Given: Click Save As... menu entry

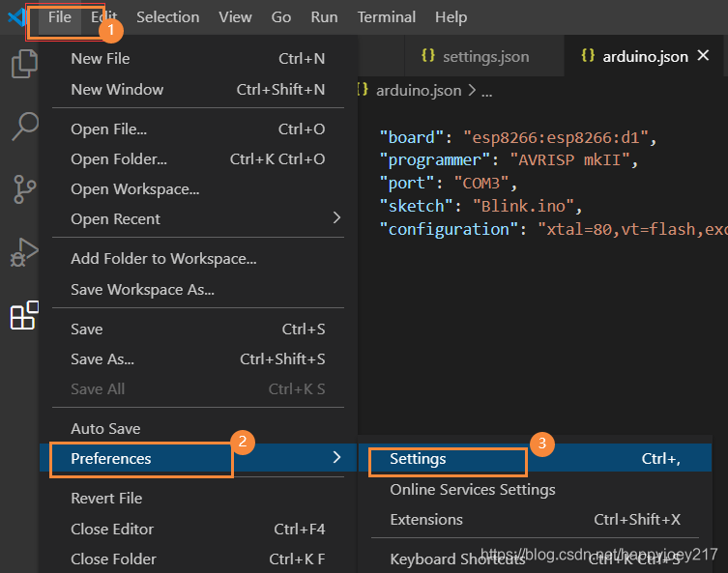Looking at the screenshot, I should [198, 359].
